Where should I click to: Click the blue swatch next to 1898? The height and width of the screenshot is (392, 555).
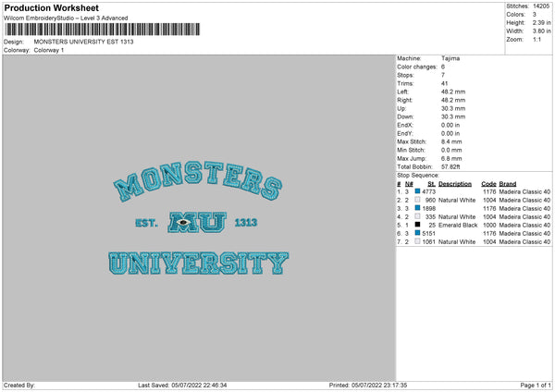417,208
